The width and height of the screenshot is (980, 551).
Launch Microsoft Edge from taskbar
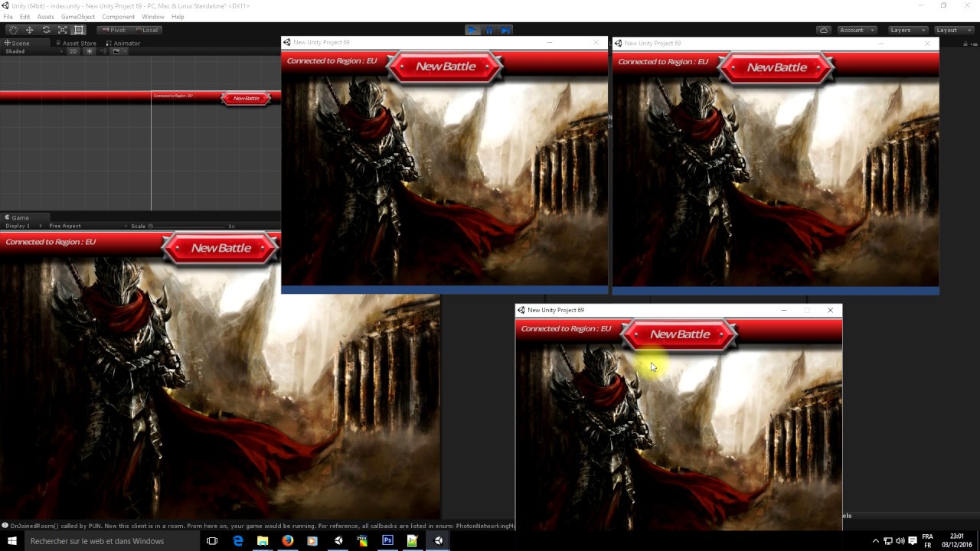coord(238,541)
